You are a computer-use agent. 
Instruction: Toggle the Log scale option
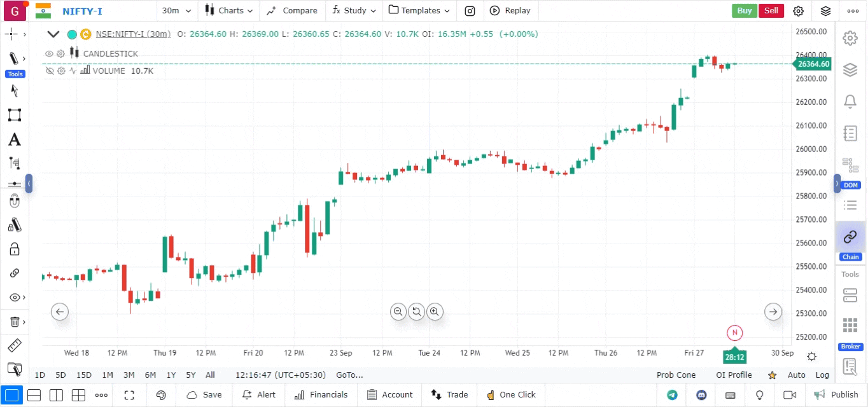pos(822,375)
